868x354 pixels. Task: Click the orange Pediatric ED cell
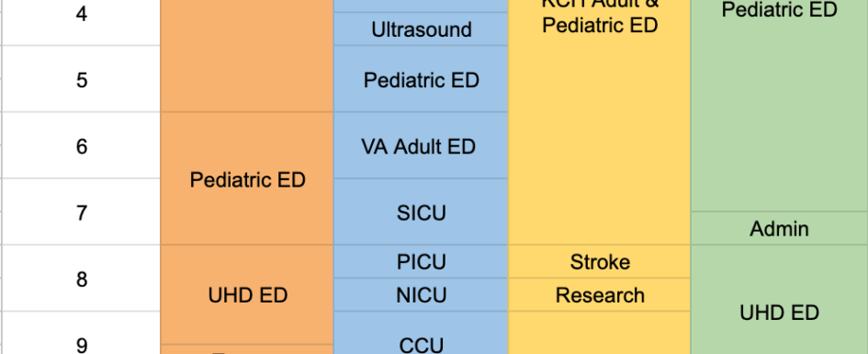pos(247,178)
